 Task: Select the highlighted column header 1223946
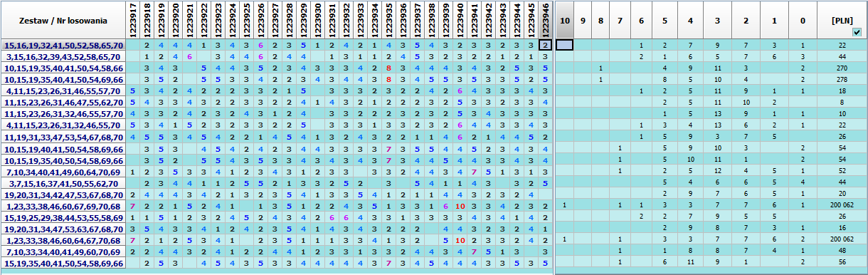545,20
